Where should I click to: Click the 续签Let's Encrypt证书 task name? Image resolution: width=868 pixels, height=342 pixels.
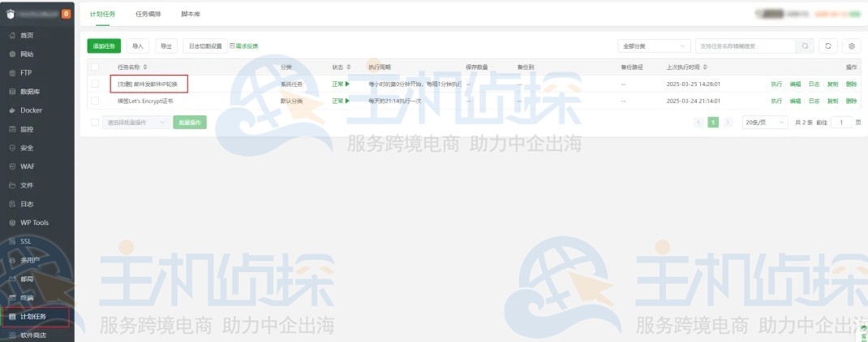click(145, 102)
